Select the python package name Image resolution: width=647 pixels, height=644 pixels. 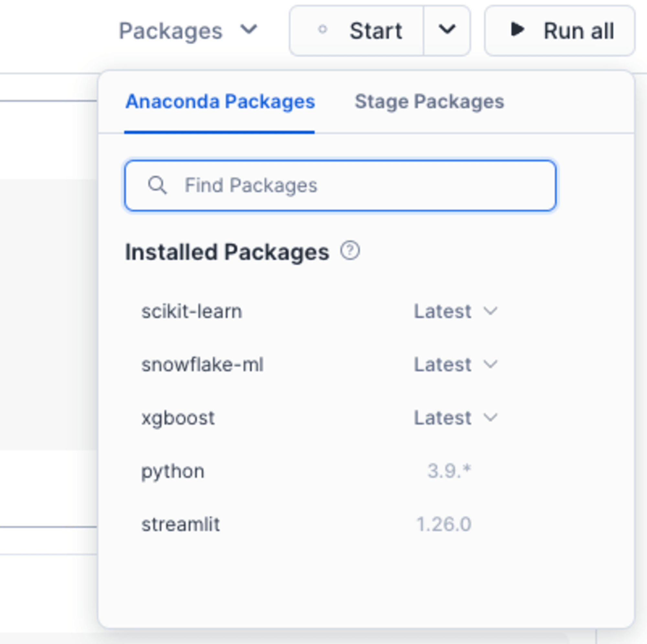[173, 472]
